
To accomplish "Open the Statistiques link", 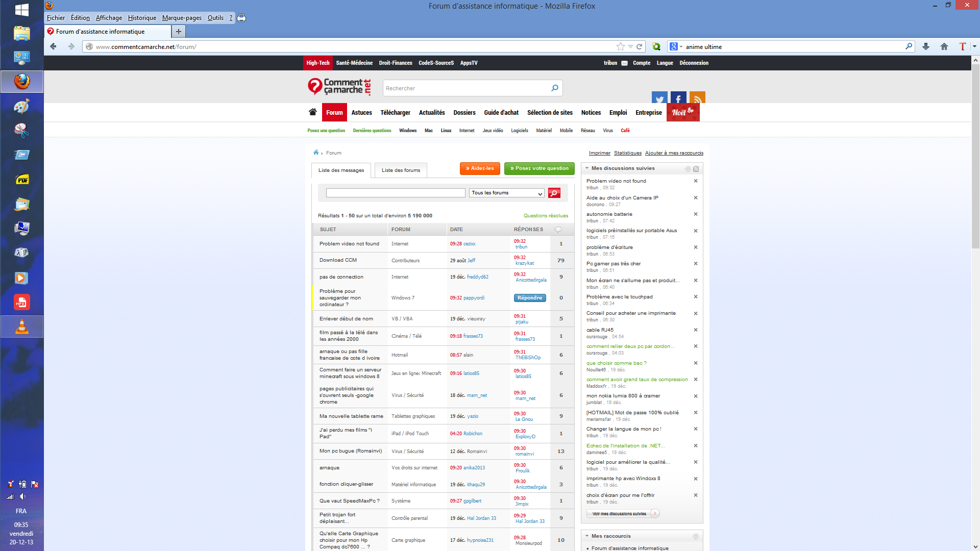I will pyautogui.click(x=627, y=153).
